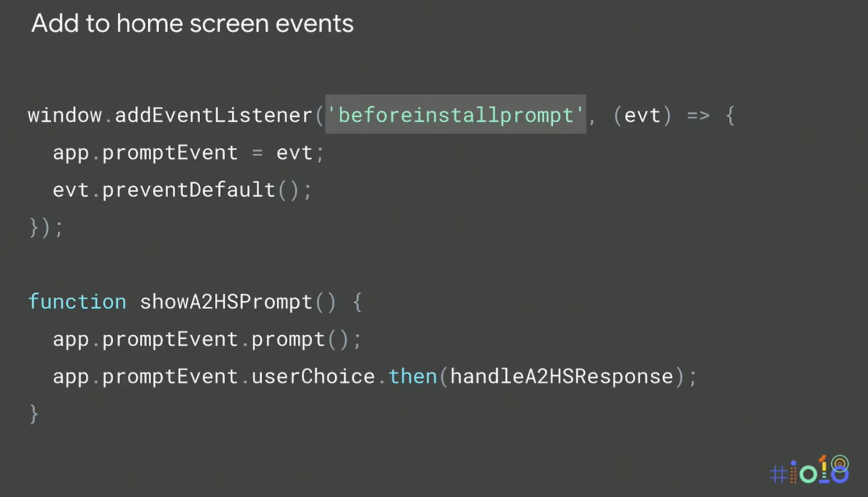This screenshot has height=497, width=868.
Task: Click the closing '});' of the listener
Action: pos(46,227)
